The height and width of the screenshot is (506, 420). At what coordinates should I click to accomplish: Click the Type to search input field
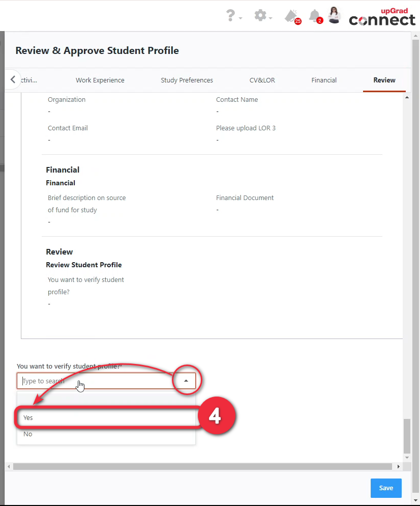97,381
